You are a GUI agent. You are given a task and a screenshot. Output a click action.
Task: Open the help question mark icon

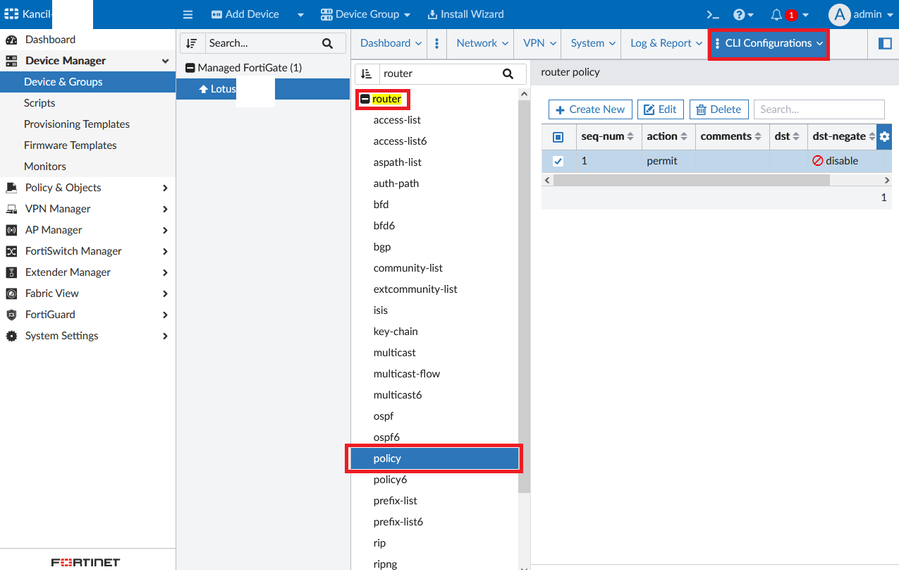[x=739, y=15]
